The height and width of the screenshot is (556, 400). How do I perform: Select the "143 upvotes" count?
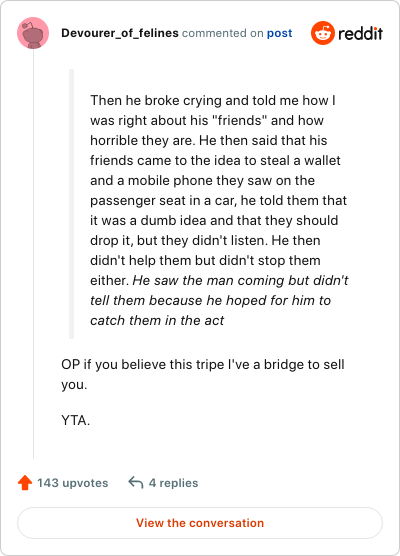73,483
